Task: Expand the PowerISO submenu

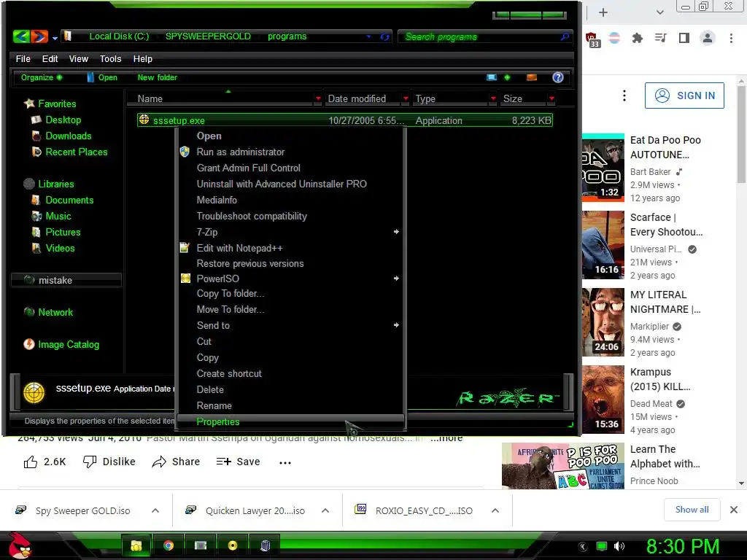Action: coord(290,279)
